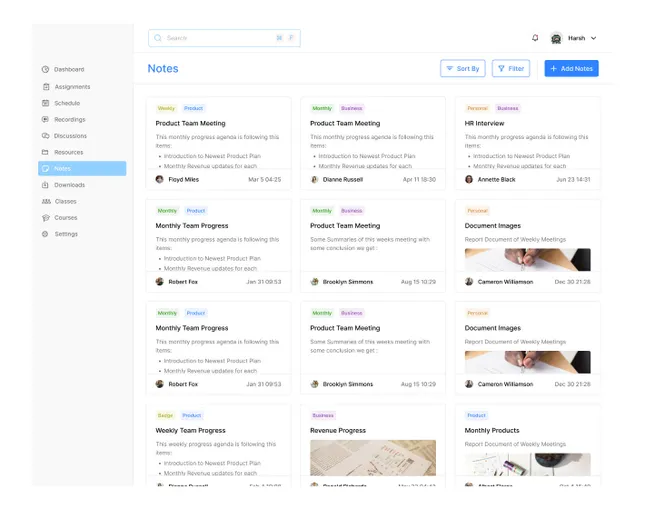Click the Jun 23 14:31 timestamp
645x509 pixels.
573,179
